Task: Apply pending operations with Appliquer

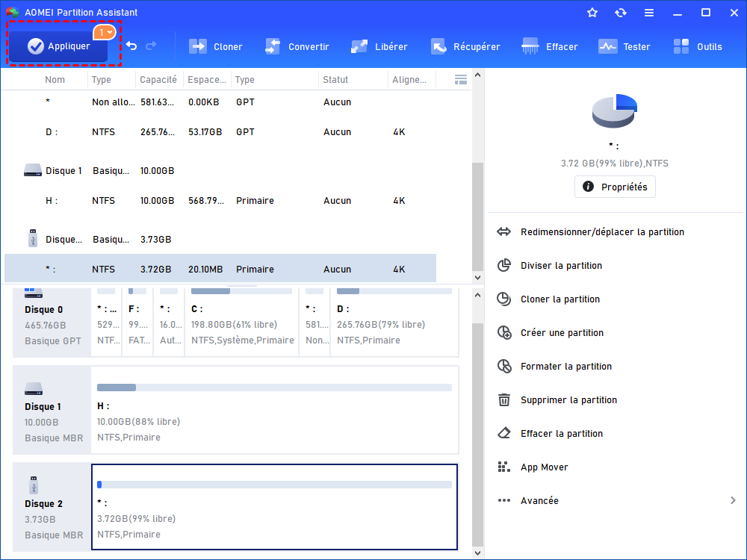Action: [x=58, y=46]
